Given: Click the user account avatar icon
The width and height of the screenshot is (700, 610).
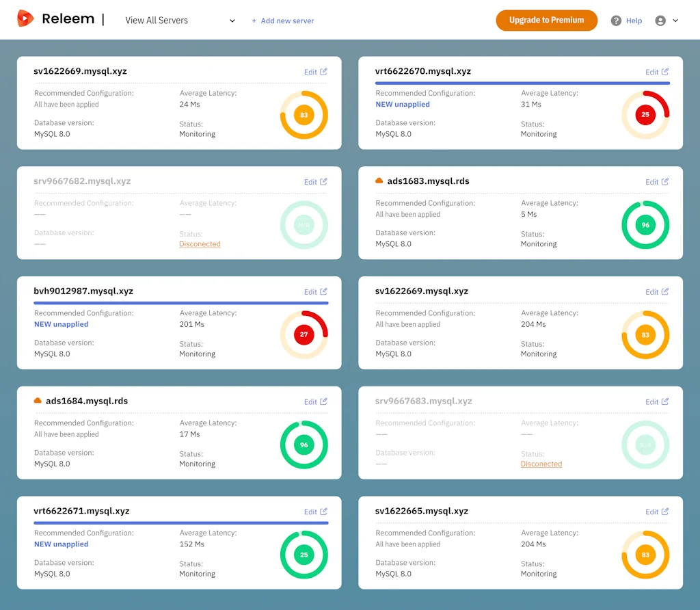Looking at the screenshot, I should point(660,21).
